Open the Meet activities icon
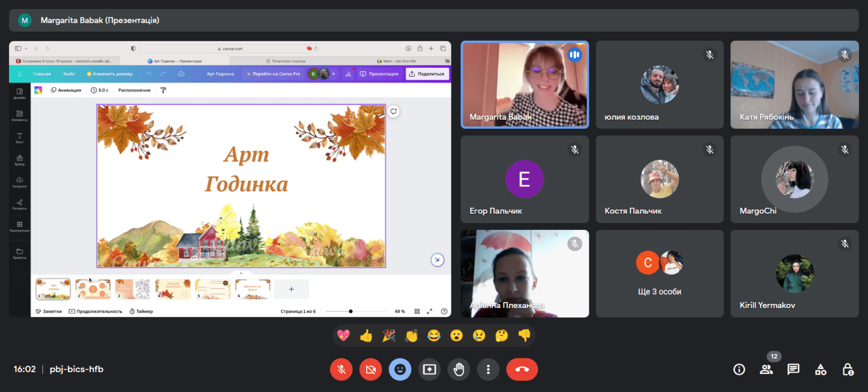 tap(821, 369)
